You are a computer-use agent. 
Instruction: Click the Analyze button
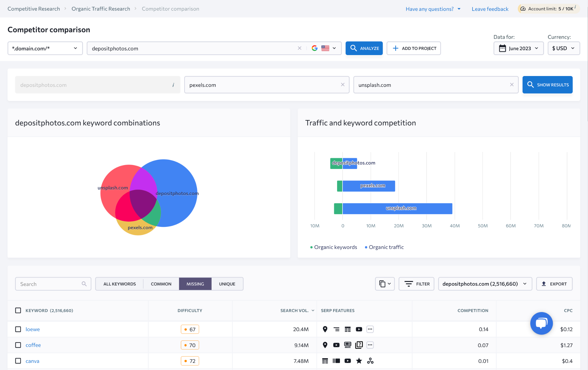click(x=364, y=48)
